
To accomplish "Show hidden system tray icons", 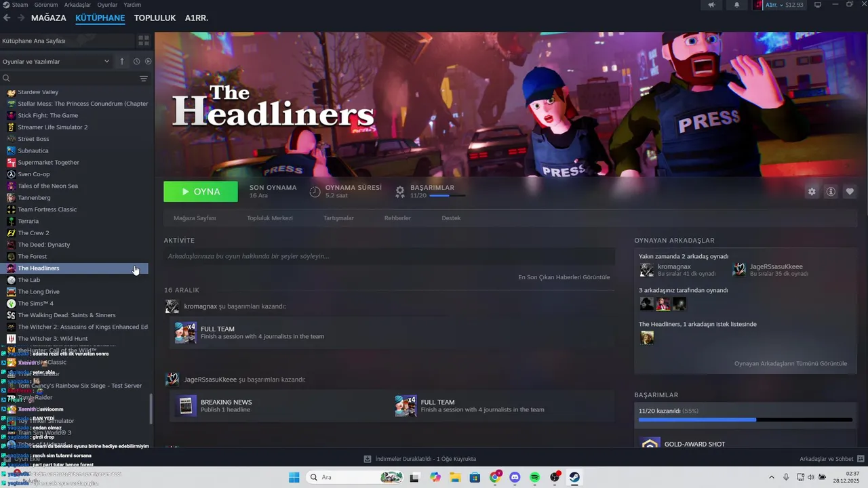I will pyautogui.click(x=771, y=477).
